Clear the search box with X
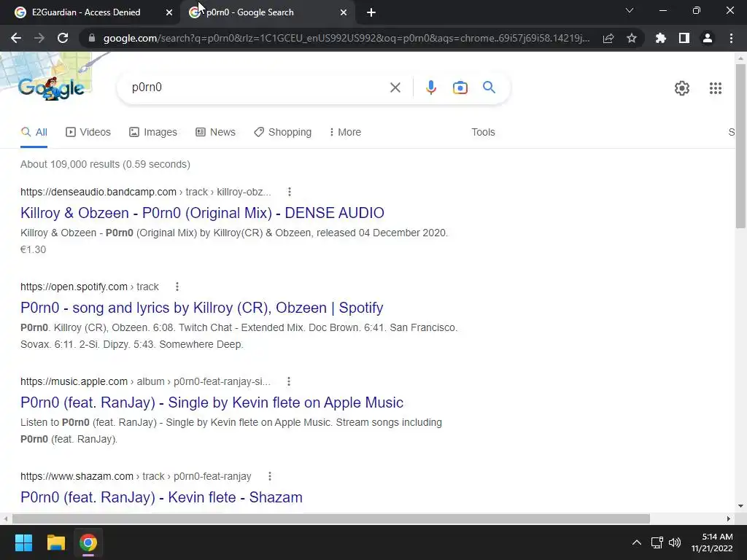 tap(395, 87)
